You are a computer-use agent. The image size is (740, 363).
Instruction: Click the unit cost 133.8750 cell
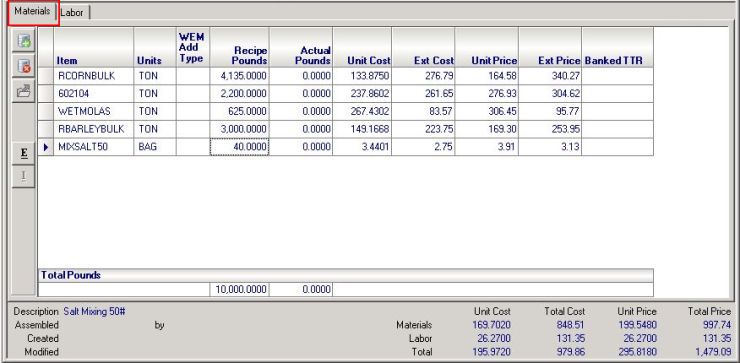(x=362, y=76)
